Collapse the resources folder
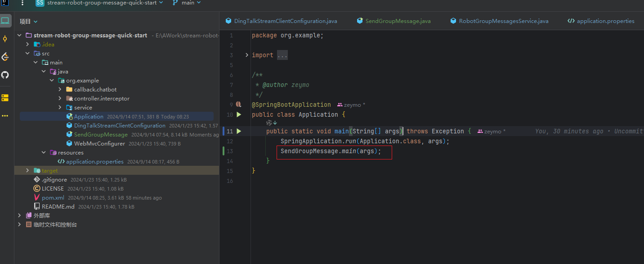The width and height of the screenshot is (644, 264). (x=44, y=153)
